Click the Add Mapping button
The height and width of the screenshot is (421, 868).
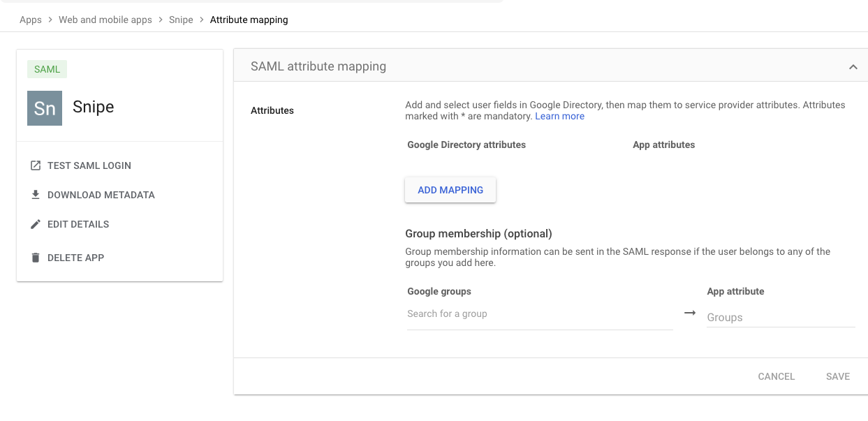(450, 190)
